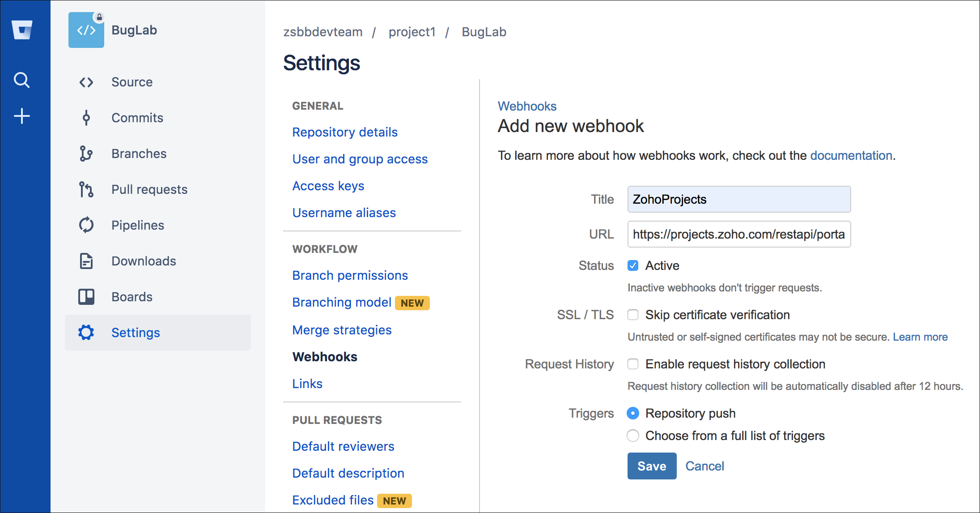Open Branch permissions settings page
Viewport: 980px width, 513px height.
tap(350, 275)
